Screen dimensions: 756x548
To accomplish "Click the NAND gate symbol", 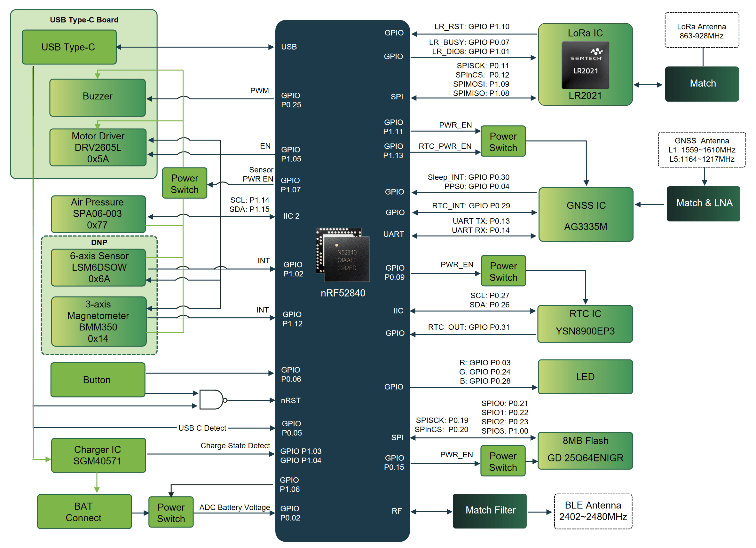I will tap(213, 399).
